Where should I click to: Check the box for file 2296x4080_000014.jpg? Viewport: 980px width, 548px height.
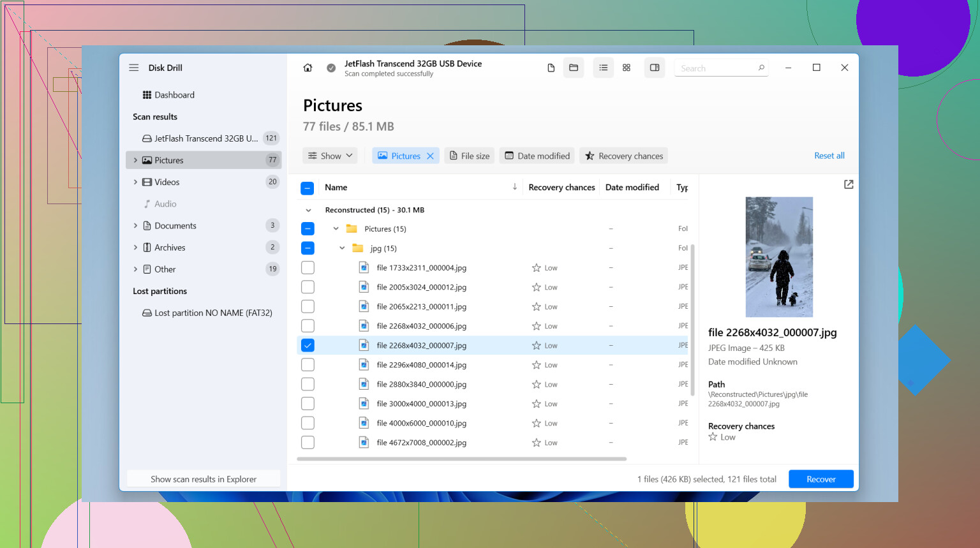click(x=308, y=365)
